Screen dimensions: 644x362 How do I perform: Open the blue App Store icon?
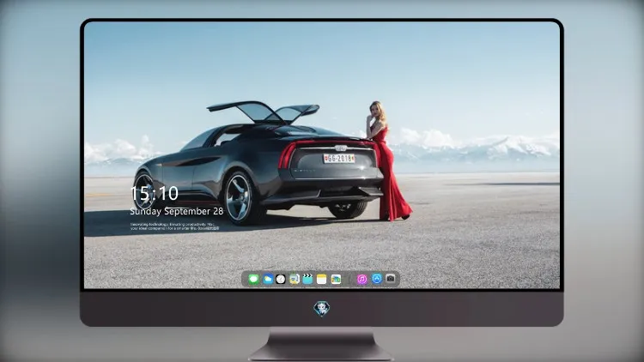point(377,279)
